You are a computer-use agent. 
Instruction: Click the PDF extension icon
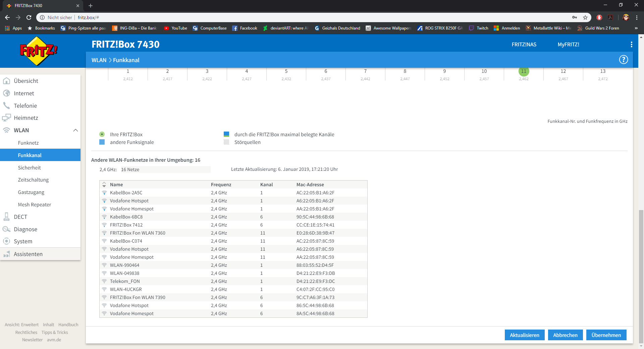[x=610, y=17]
